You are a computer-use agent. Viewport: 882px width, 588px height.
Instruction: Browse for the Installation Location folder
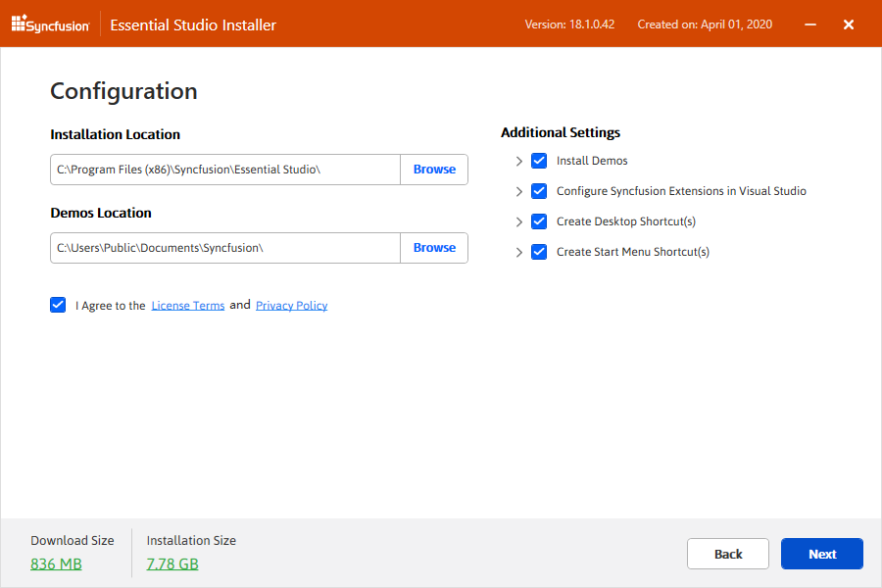point(434,170)
